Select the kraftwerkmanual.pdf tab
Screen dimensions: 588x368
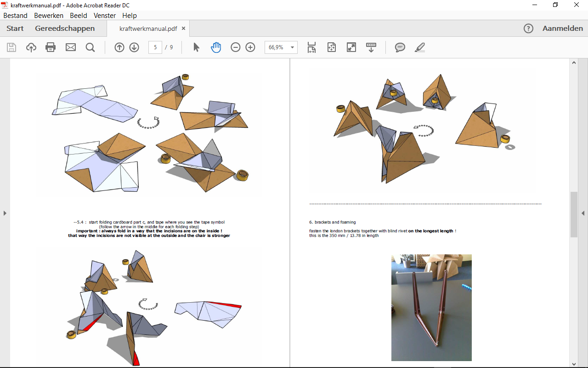pos(148,29)
